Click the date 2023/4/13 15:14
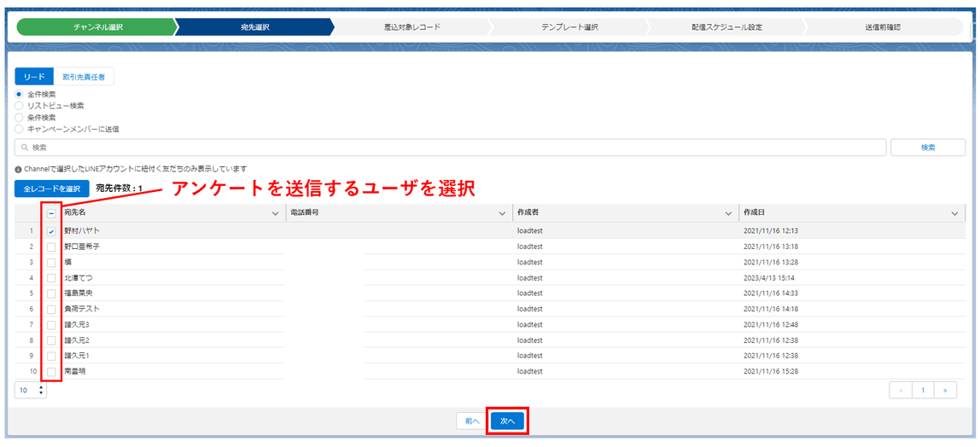Image resolution: width=980 pixels, height=447 pixels. pos(769,278)
